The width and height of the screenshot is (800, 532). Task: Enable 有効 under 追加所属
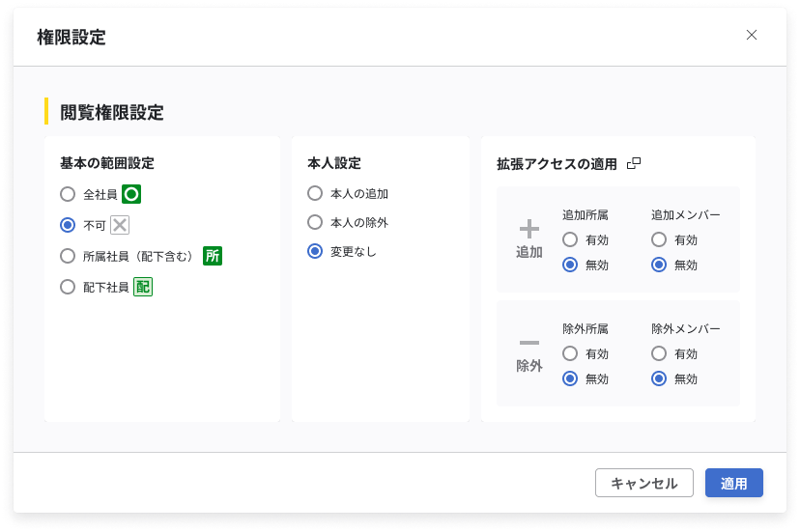click(570, 239)
